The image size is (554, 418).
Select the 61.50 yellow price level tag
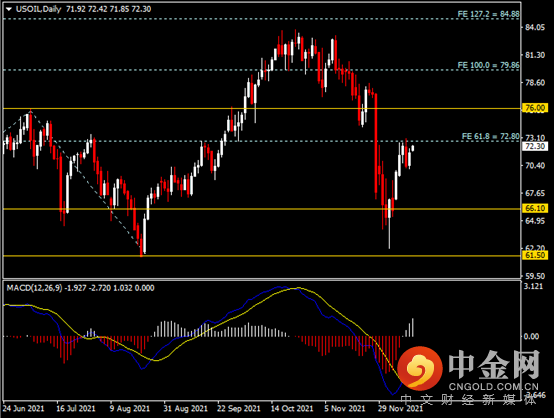tap(535, 255)
